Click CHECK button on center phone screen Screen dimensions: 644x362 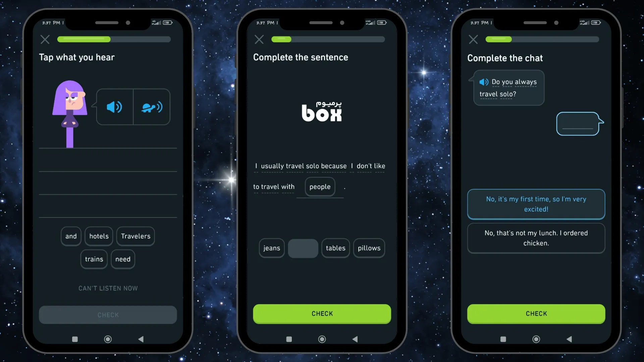(322, 314)
